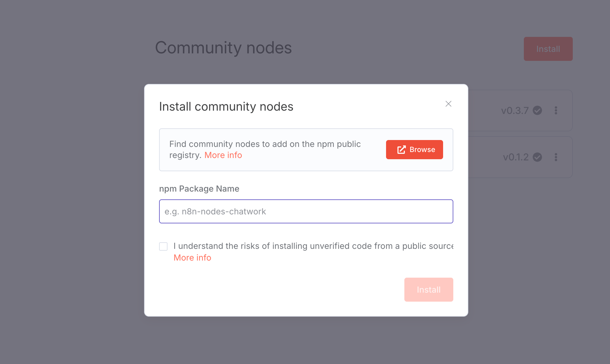Click the 'Find community nodes' description text

(x=265, y=150)
